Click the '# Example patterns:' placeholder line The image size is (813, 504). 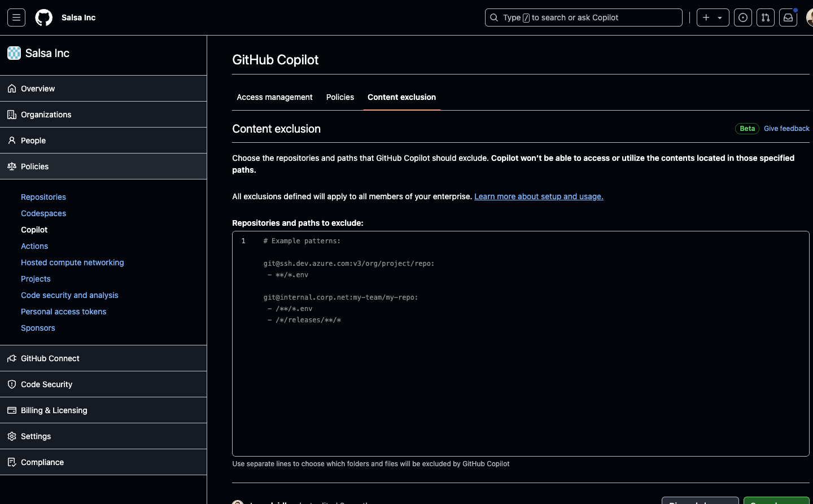pyautogui.click(x=302, y=241)
